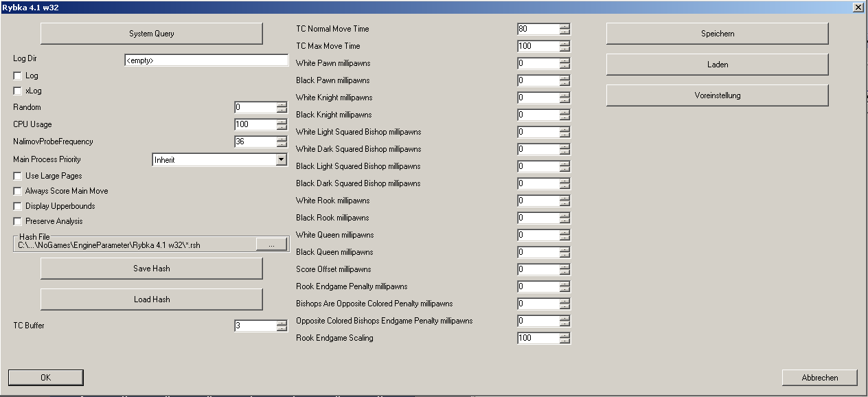This screenshot has width=868, height=397.
Task: Open the Hash File browse (...) button
Action: pos(271,245)
